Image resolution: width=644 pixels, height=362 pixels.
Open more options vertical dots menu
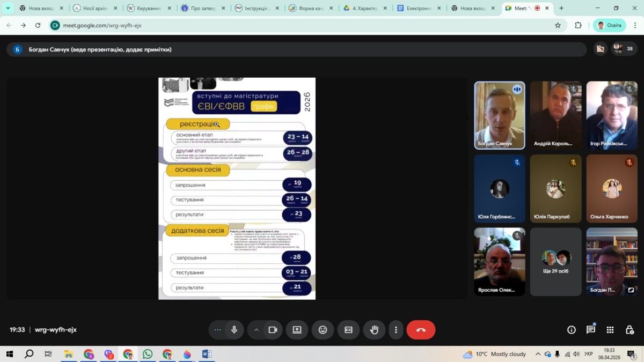click(x=396, y=330)
